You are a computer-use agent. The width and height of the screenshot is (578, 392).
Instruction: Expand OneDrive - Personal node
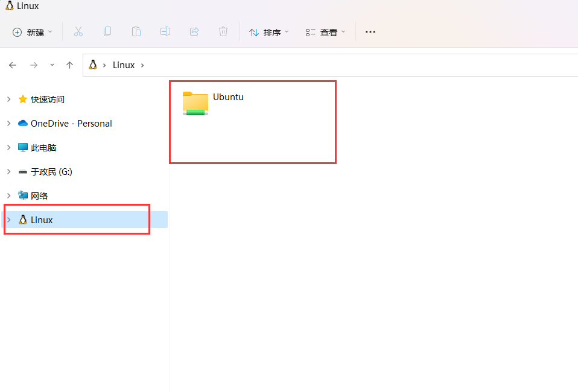pos(9,124)
